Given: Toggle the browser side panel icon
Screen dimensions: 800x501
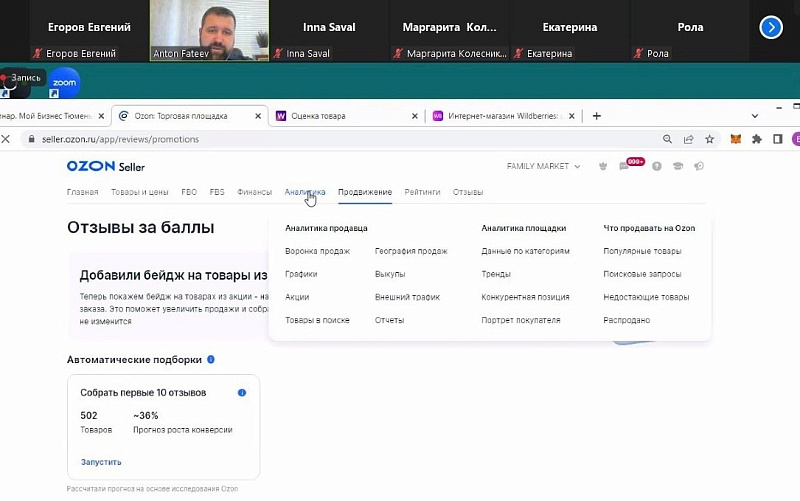Looking at the screenshot, I should tap(778, 139).
